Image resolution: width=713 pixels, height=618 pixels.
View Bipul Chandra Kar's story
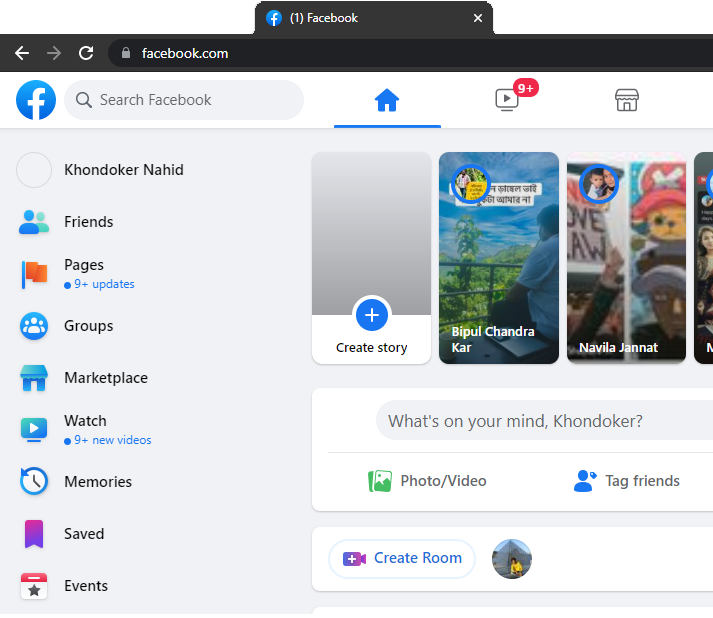499,258
